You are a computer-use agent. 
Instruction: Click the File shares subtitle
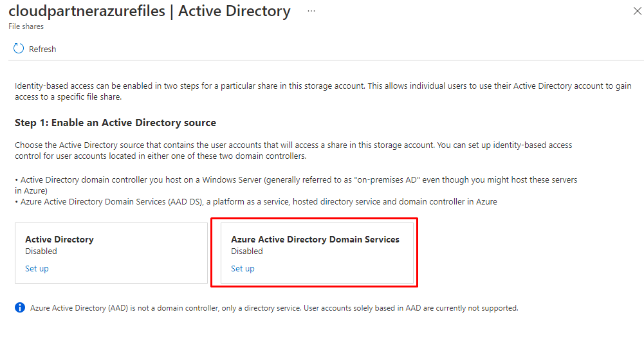point(26,27)
